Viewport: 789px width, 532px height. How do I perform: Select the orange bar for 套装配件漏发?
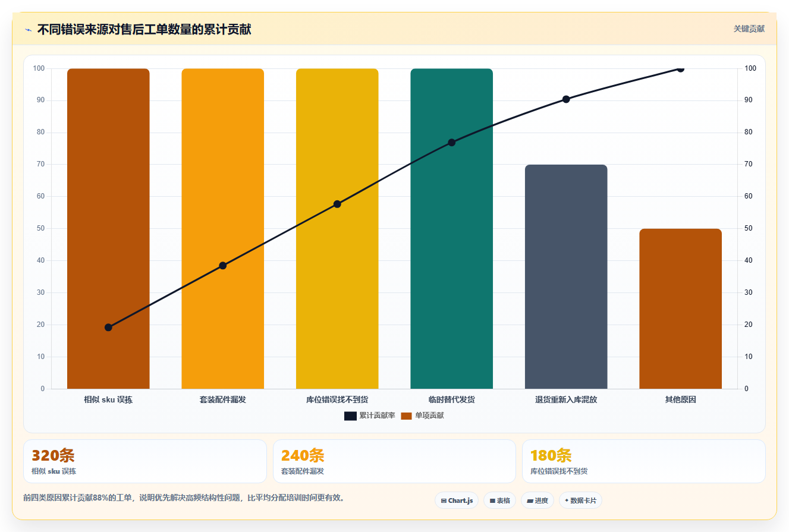pyautogui.click(x=222, y=229)
